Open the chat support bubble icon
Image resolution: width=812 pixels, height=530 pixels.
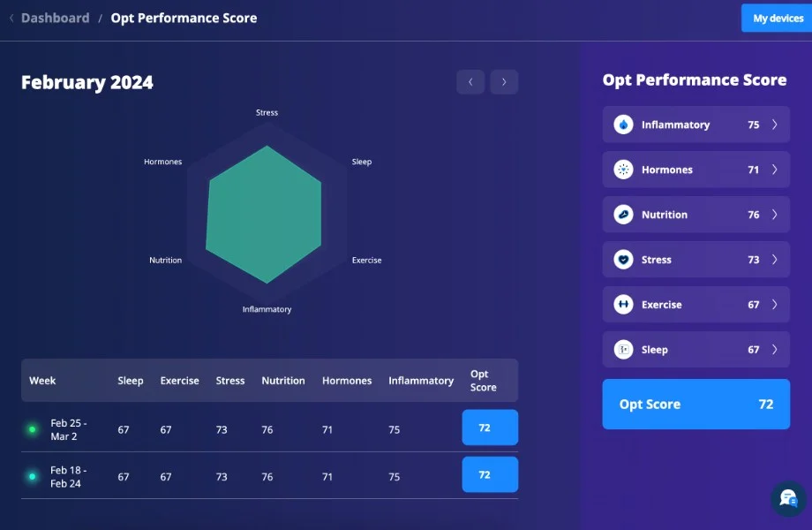(787, 499)
